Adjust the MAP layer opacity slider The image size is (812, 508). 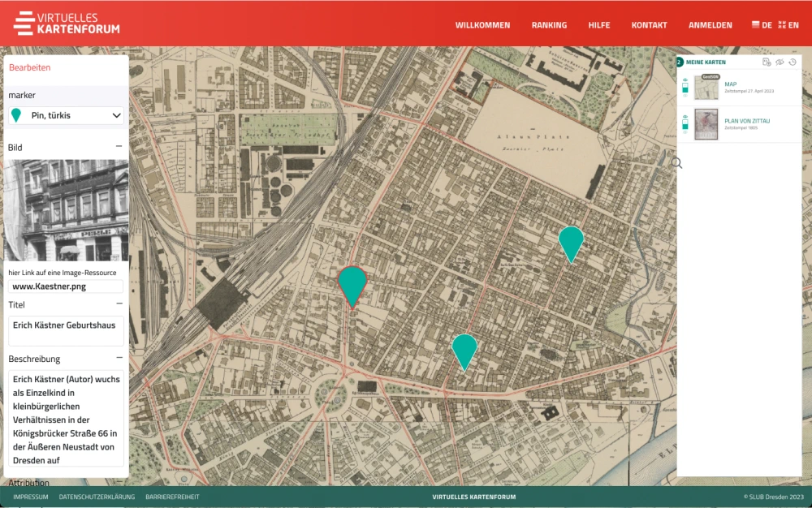click(x=685, y=88)
